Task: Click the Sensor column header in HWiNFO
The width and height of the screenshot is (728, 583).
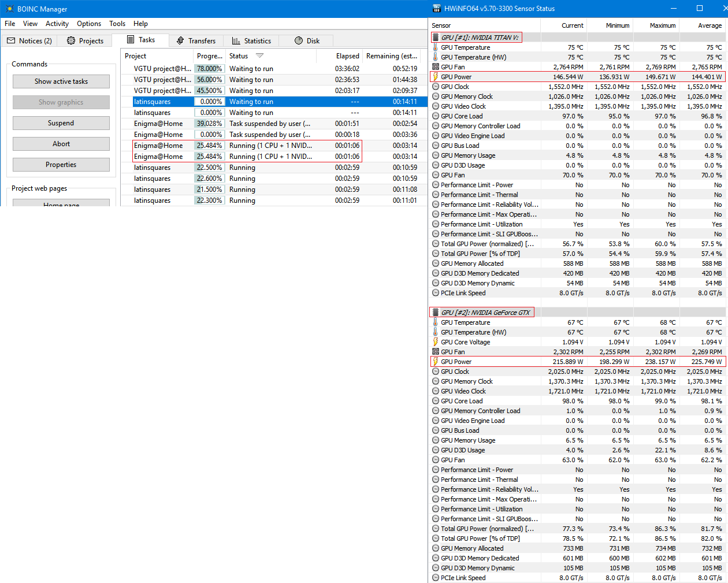Action: 484,25
